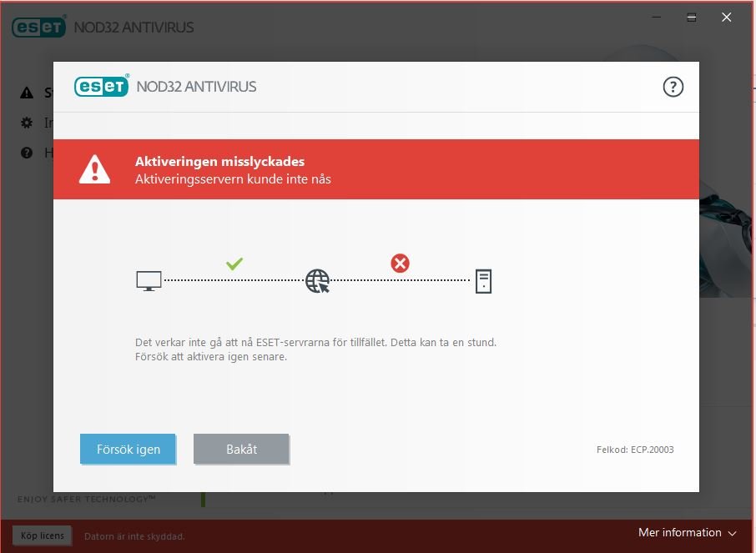Click the server tower icon in diagram
Image resolution: width=756 pixels, height=553 pixels.
(x=483, y=281)
